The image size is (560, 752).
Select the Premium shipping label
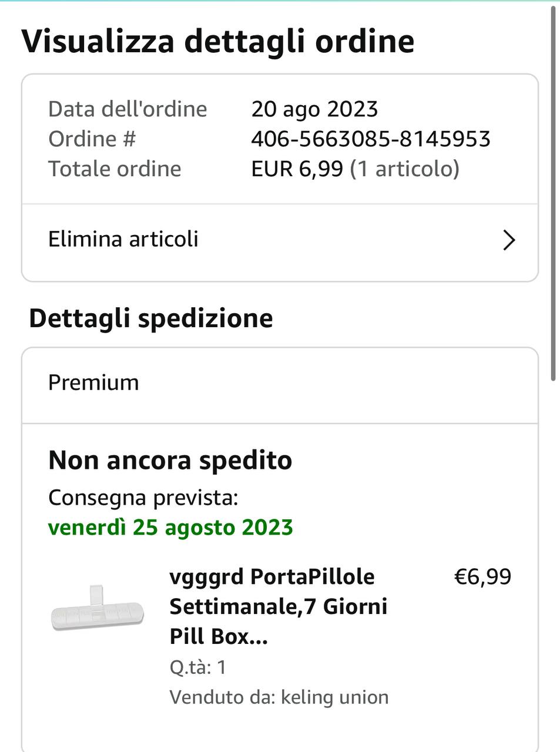click(94, 383)
